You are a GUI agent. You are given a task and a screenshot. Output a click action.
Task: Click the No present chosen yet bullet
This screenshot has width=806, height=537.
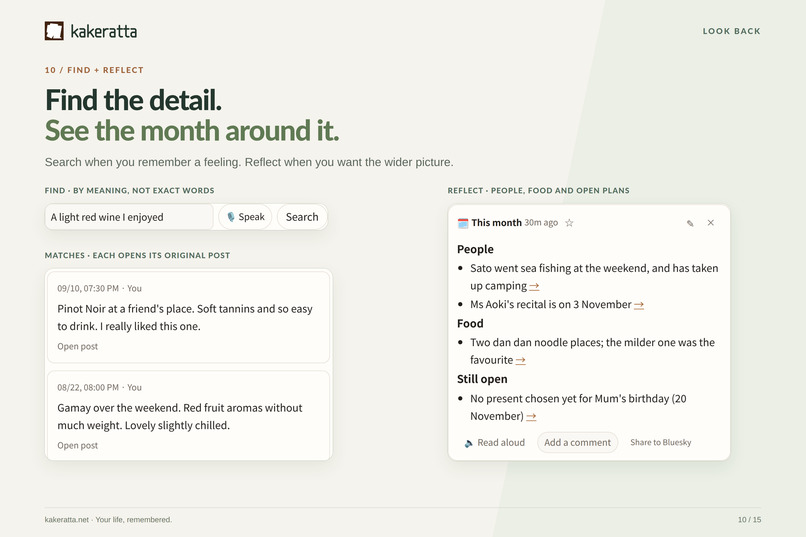pos(578,408)
